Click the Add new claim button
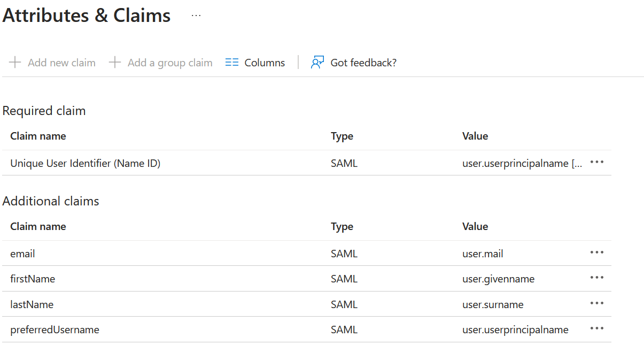 (61, 63)
